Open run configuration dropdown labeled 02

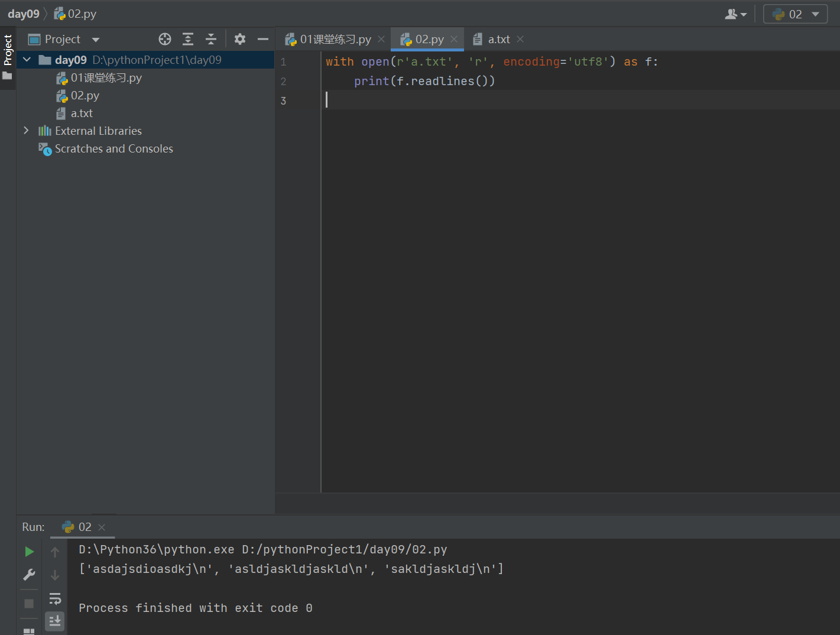pyautogui.click(x=795, y=14)
